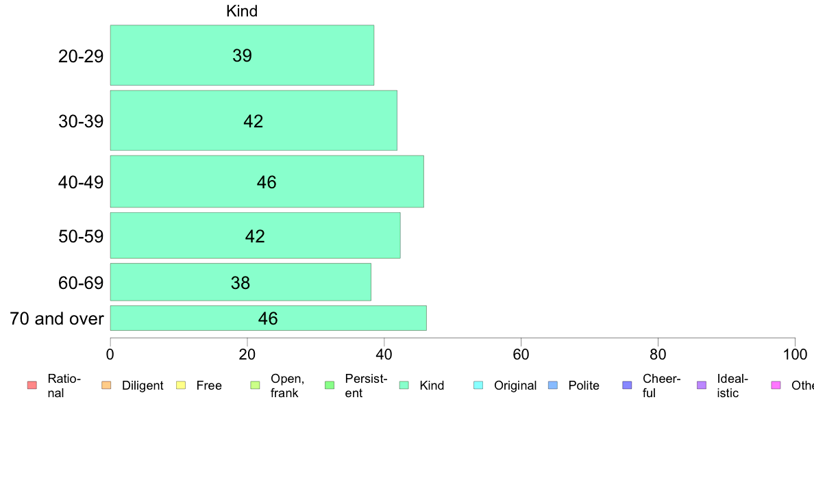Select the Cheerful legend swatch
814x504 pixels.
tap(627, 385)
